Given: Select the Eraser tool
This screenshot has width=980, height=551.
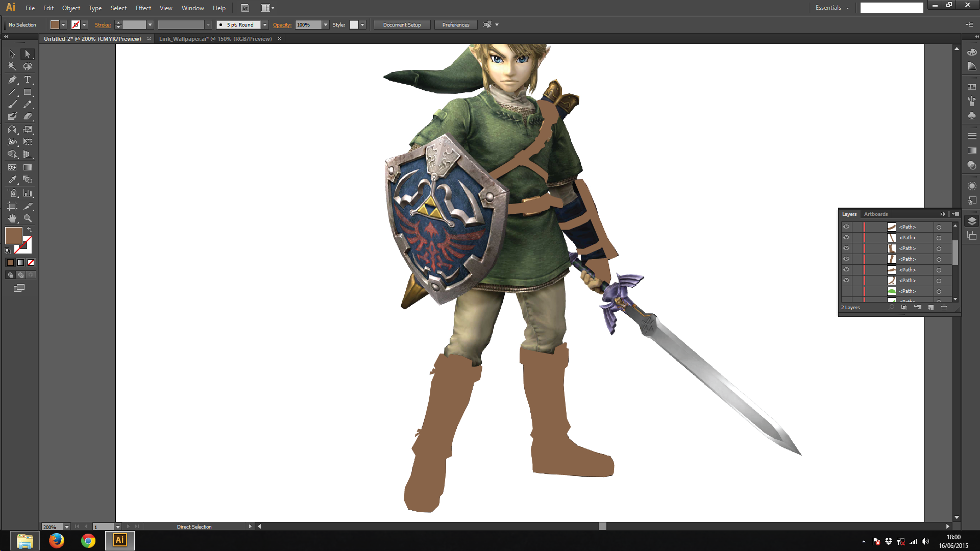Looking at the screenshot, I should click(28, 116).
